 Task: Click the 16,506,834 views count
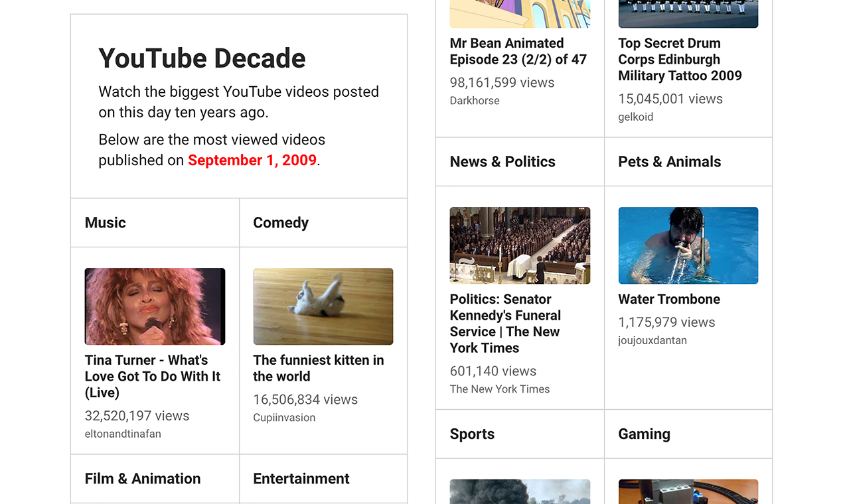tap(305, 400)
